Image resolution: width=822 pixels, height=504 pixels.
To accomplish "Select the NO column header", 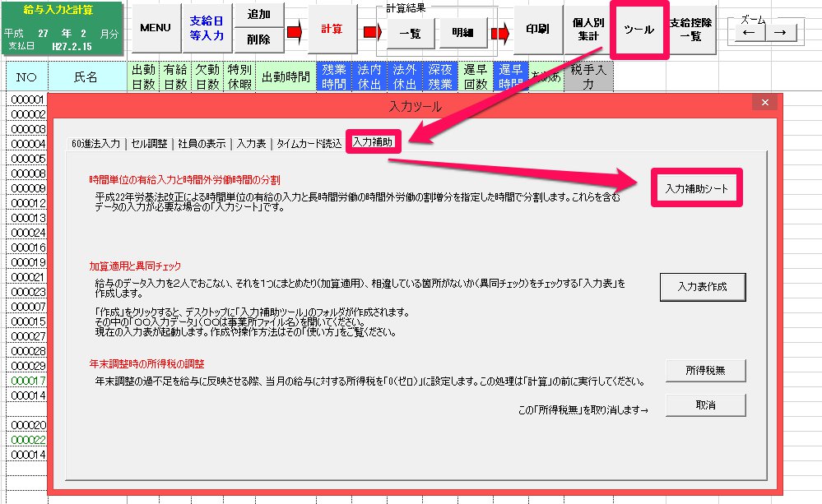I will [x=26, y=77].
